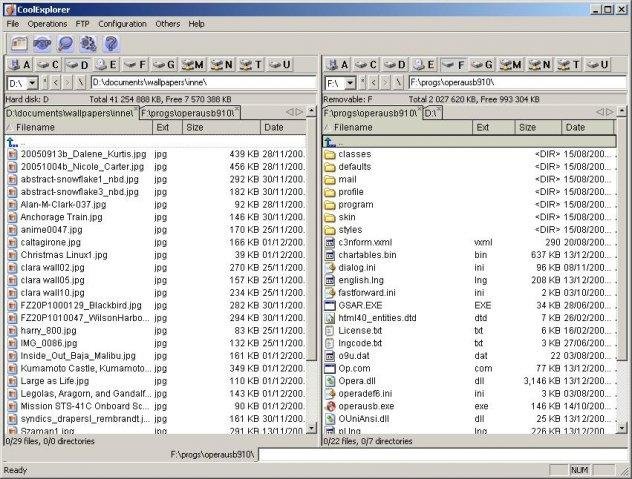
Task: Go to parent directory in left panel
Action: 156,142
